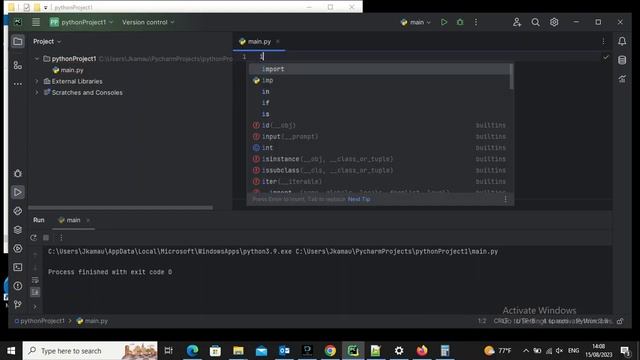This screenshot has width=640, height=360.
Task: Collapse the pythonProject1 tree node
Action: click(x=37, y=59)
